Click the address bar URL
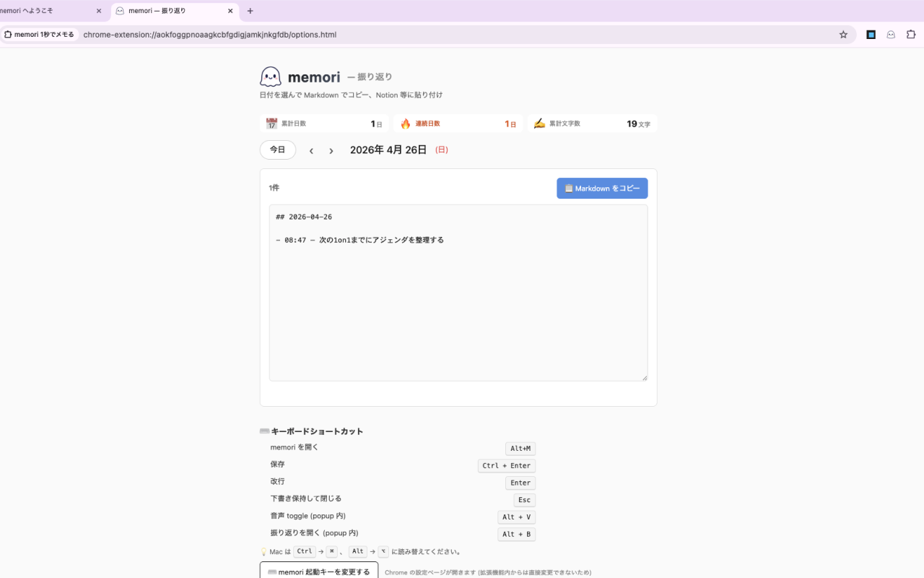The image size is (924, 578). coord(210,35)
